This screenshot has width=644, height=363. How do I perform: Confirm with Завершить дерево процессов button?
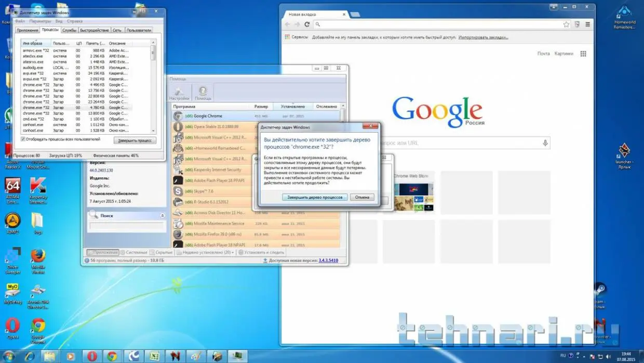click(315, 197)
